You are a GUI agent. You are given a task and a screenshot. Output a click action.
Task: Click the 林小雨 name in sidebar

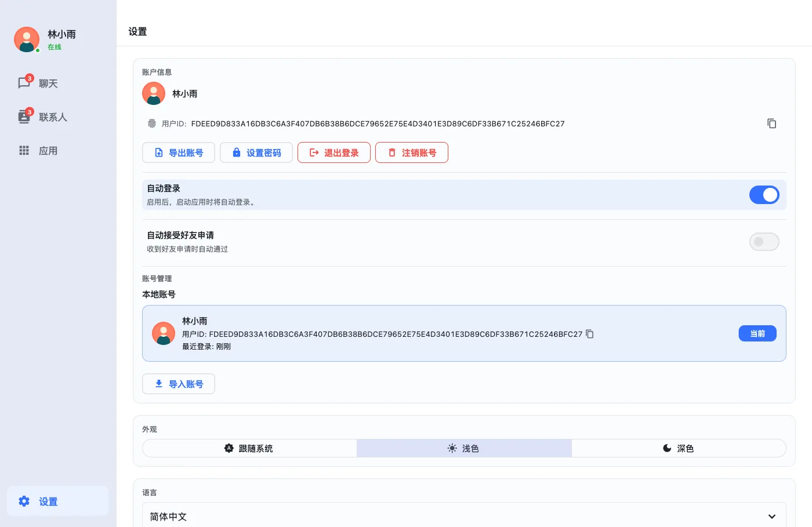61,34
